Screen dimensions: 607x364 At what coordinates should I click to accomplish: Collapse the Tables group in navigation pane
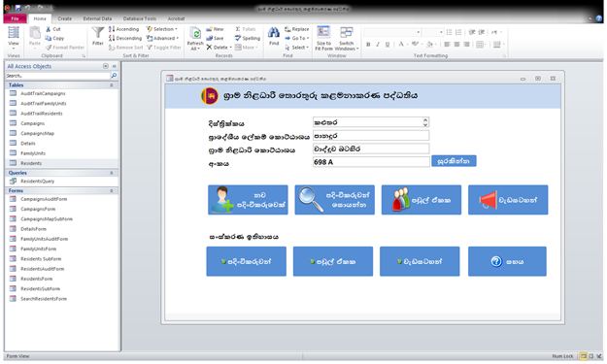click(x=112, y=85)
